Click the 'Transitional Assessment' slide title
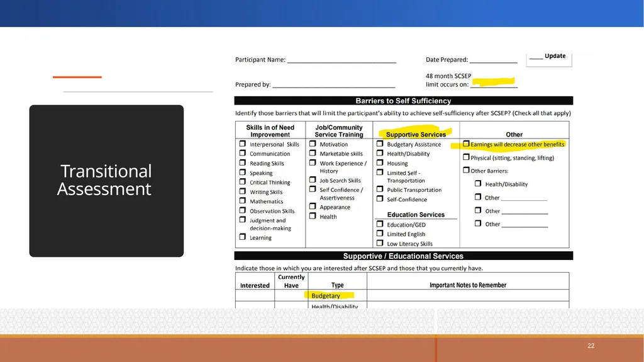This screenshot has height=362, width=644. (105, 180)
